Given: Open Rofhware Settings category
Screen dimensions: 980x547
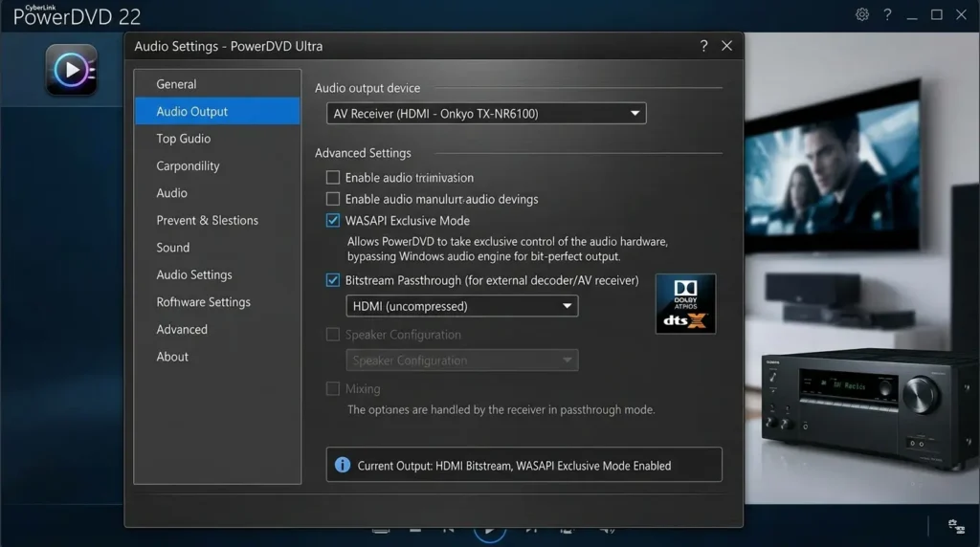Looking at the screenshot, I should point(217,302).
